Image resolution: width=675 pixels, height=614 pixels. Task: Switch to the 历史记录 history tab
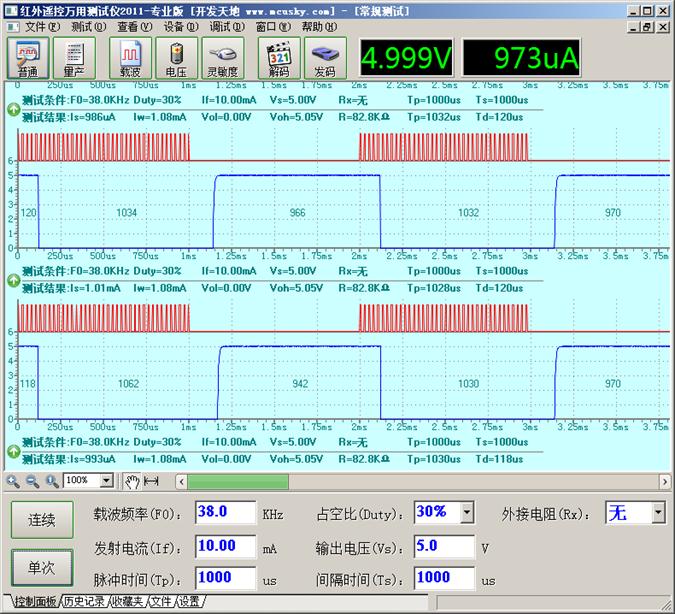click(84, 602)
